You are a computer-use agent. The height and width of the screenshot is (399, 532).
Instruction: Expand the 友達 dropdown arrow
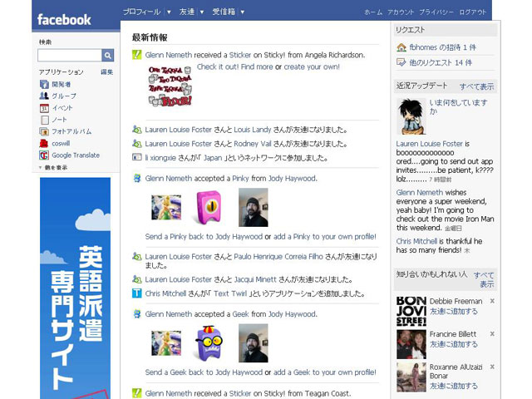201,12
